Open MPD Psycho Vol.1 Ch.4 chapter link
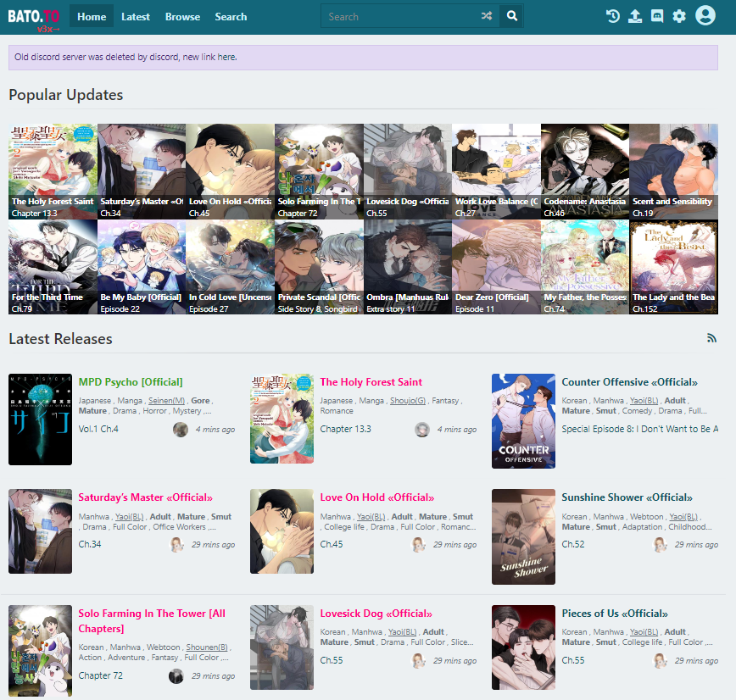The height and width of the screenshot is (700, 736). click(x=98, y=429)
